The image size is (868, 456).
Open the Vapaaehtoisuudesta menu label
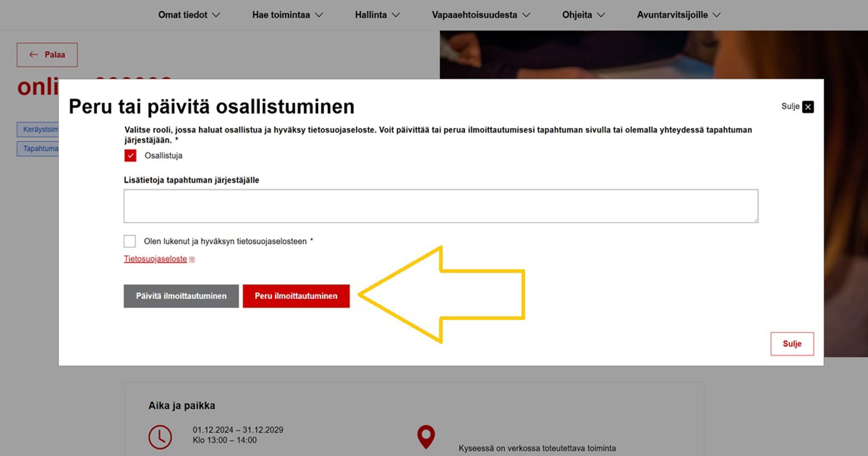(474, 15)
